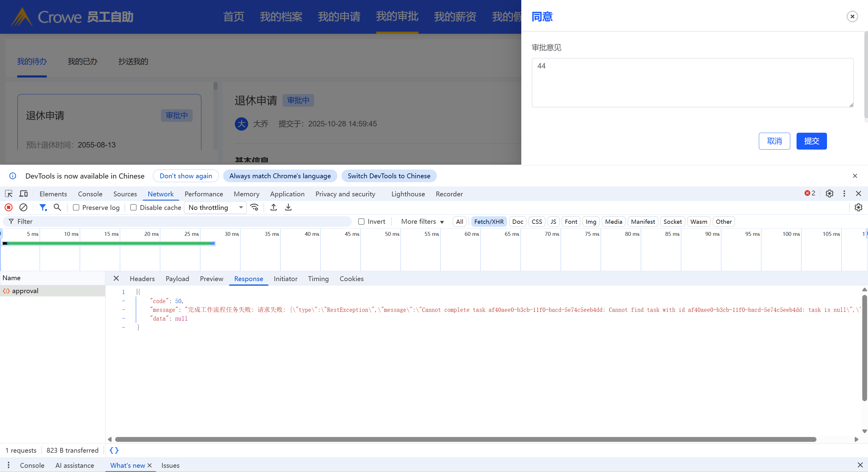
Task: Click the inspect element picker icon
Action: point(8,194)
